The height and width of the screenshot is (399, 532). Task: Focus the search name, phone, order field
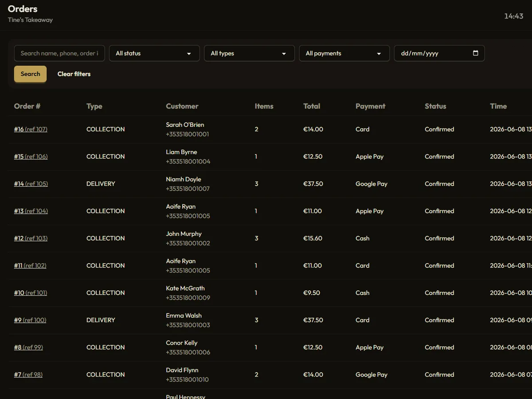[59, 53]
